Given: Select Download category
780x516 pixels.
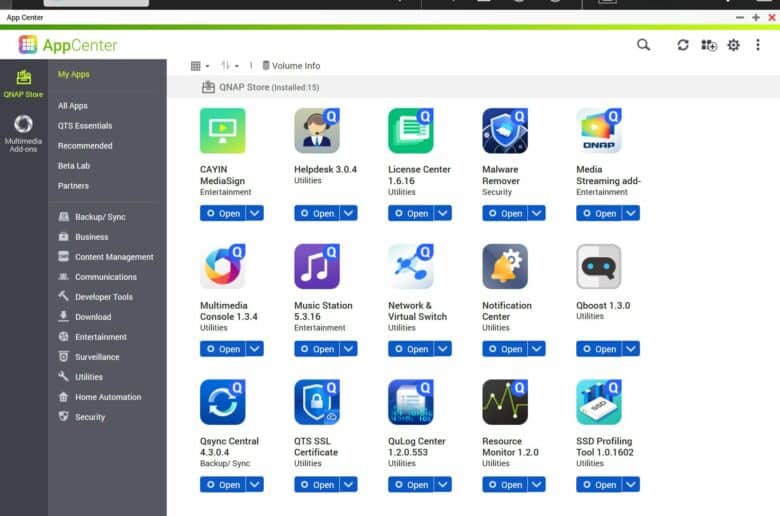Looking at the screenshot, I should pyautogui.click(x=85, y=316).
